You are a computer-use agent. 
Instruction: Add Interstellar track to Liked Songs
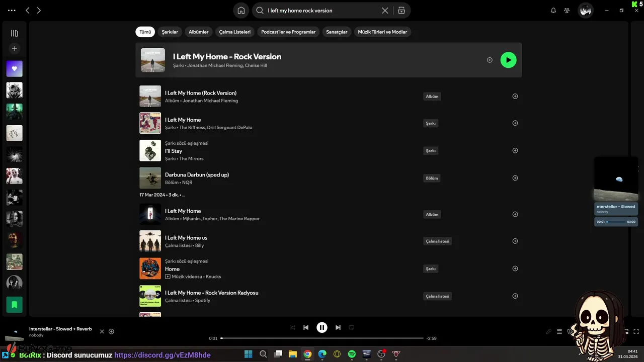point(112,331)
